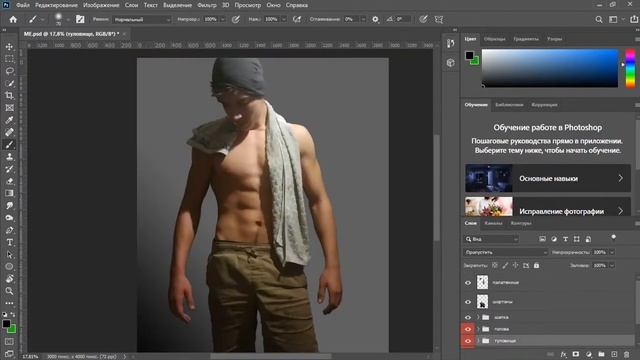The width and height of the screenshot is (640, 360).
Task: Open the layer fill dropdown arrow
Action: pyautogui.click(x=612, y=265)
